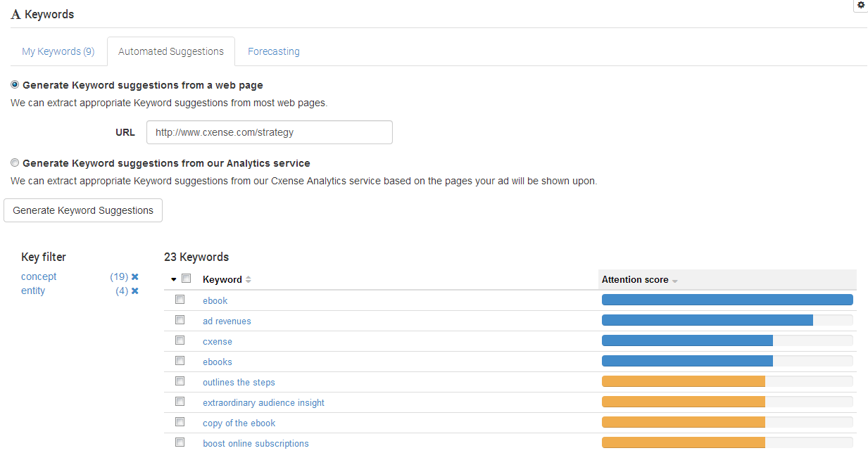The width and height of the screenshot is (868, 453).
Task: Open the ebook keyword link
Action: [x=215, y=300]
